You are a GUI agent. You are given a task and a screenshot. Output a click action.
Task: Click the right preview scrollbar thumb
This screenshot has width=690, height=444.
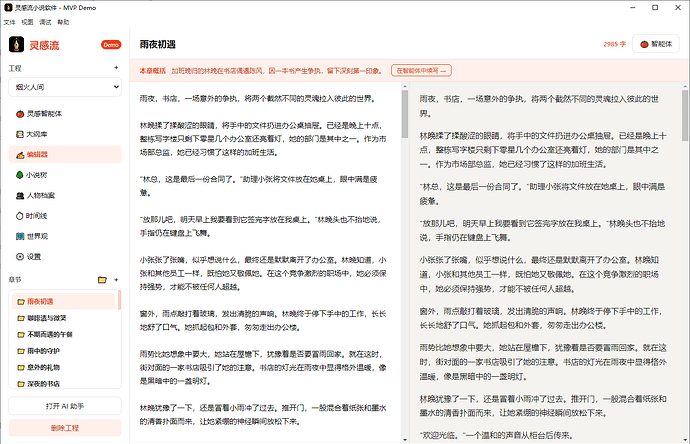pos(685,115)
